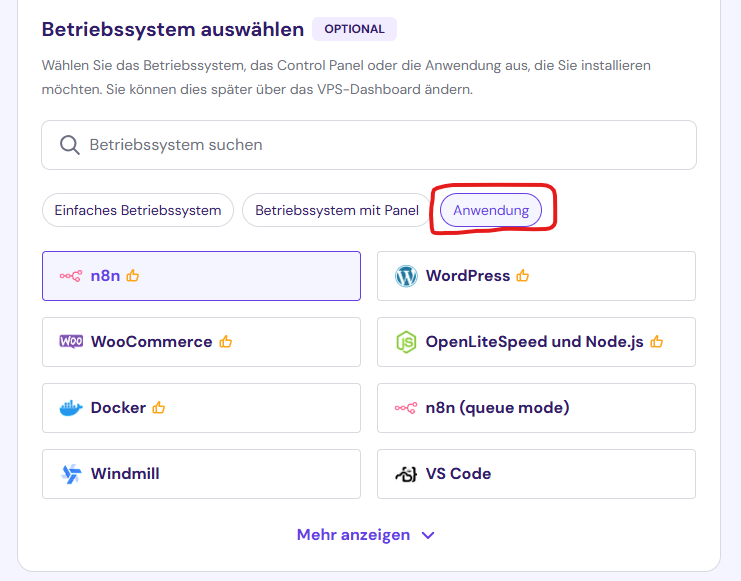Image resolution: width=741 pixels, height=581 pixels.
Task: Choose the Docker application card
Action: (x=200, y=408)
